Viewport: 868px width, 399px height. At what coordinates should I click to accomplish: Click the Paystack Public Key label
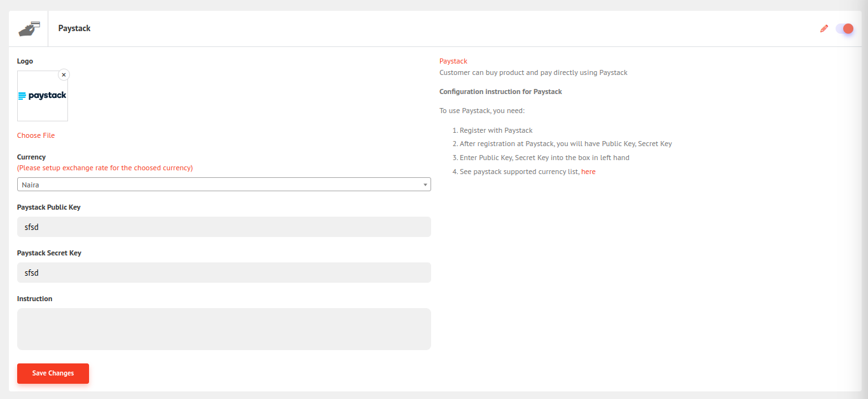coord(49,207)
